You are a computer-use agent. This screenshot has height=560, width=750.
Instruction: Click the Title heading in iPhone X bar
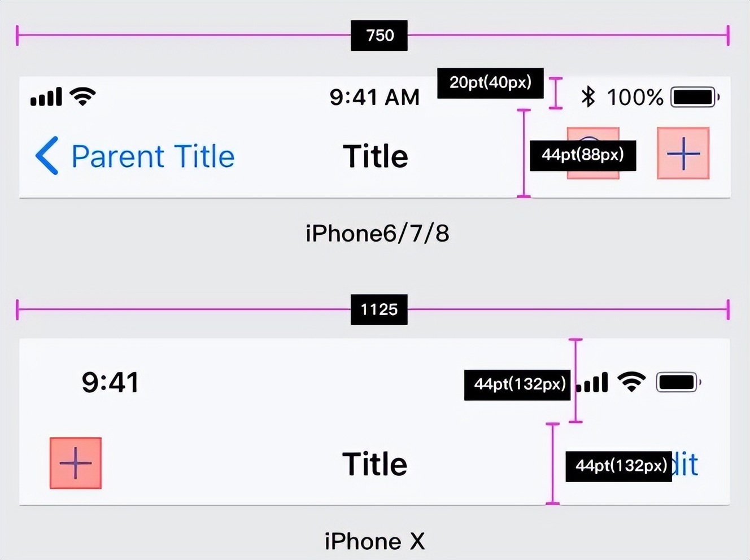pos(374,464)
